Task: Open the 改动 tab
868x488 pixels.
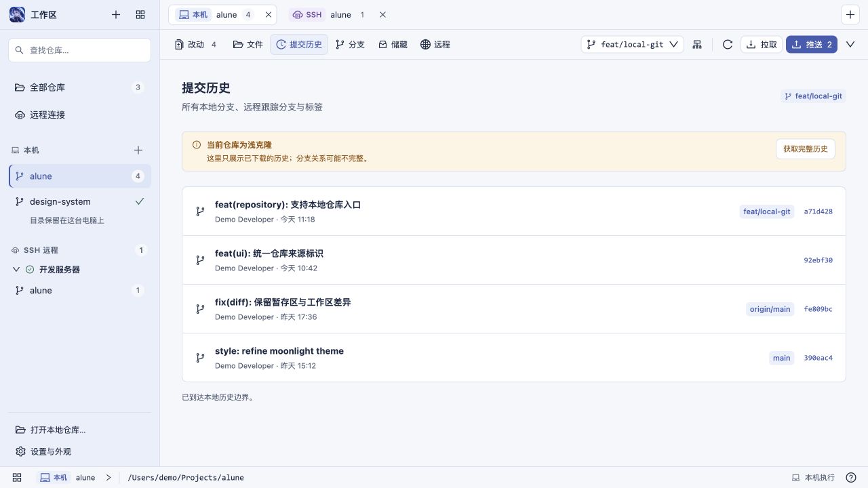Action: tap(195, 44)
